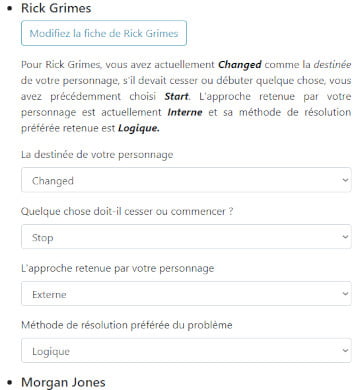Click the italic word destinée in the paragraph
The image size is (360, 390).
pos(332,65)
